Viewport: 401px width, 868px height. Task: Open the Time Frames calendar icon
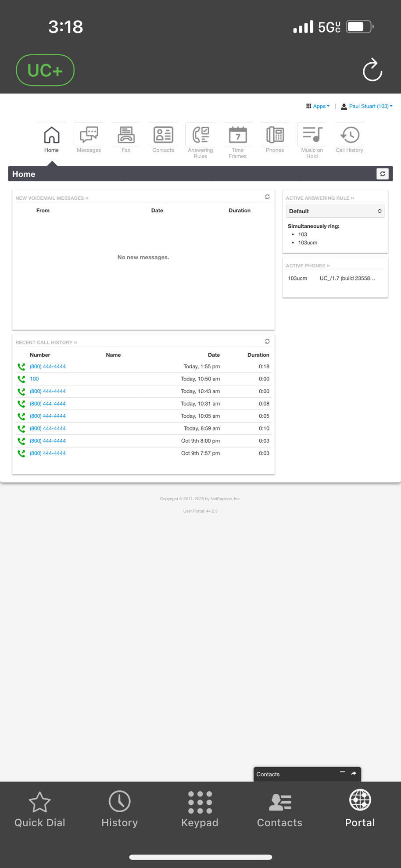237,136
